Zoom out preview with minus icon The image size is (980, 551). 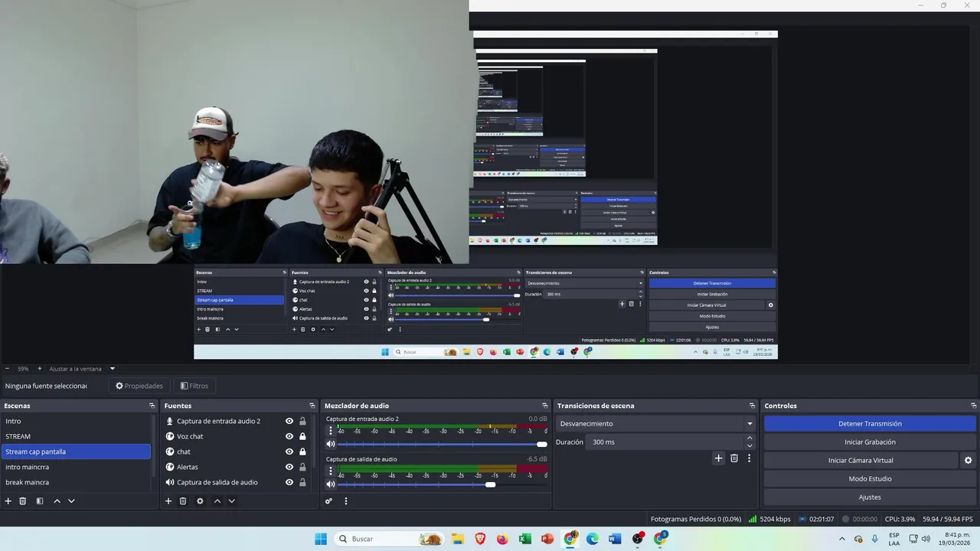[x=7, y=369]
